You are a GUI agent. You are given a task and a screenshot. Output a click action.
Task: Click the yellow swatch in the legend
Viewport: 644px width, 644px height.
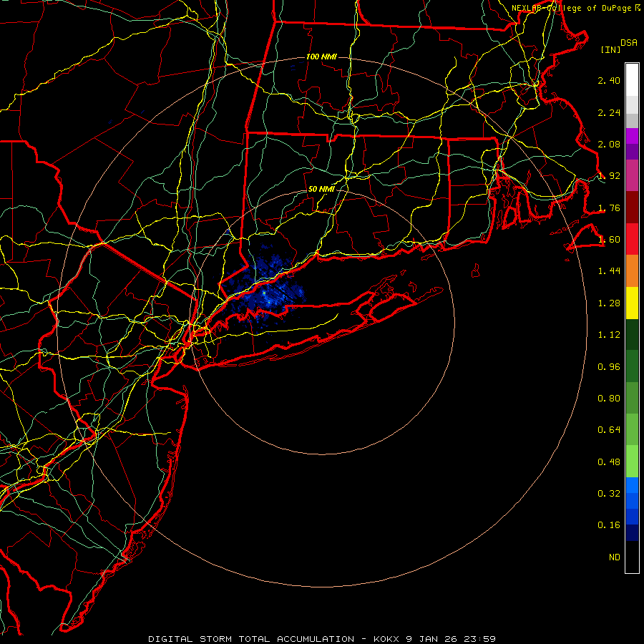click(632, 303)
